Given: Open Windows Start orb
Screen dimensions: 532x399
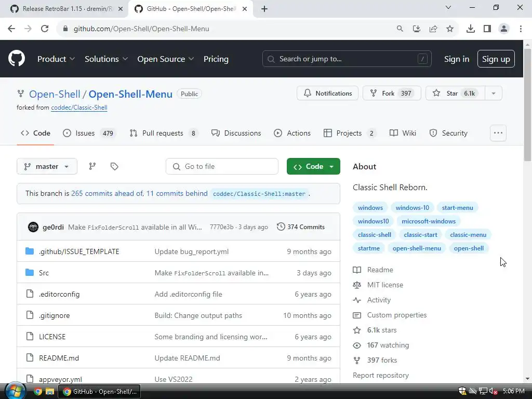Looking at the screenshot, I should [15, 391].
